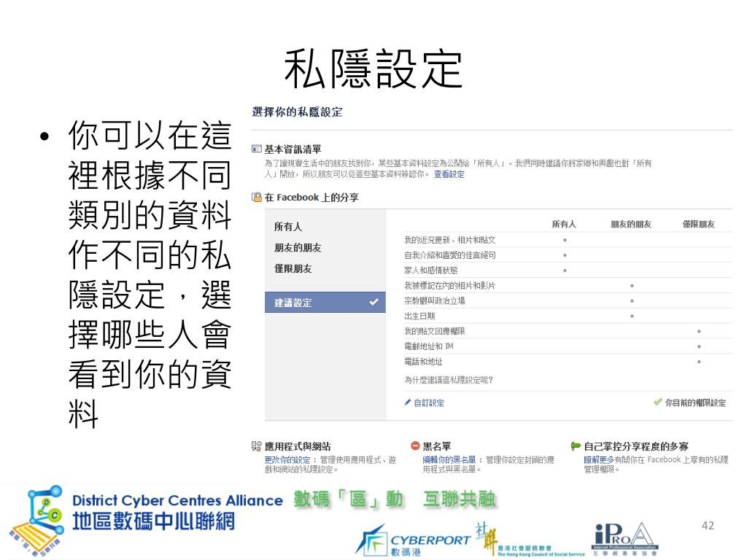Click the 應用程式與網站 heading
The height and width of the screenshot is (560, 747).
(x=298, y=447)
